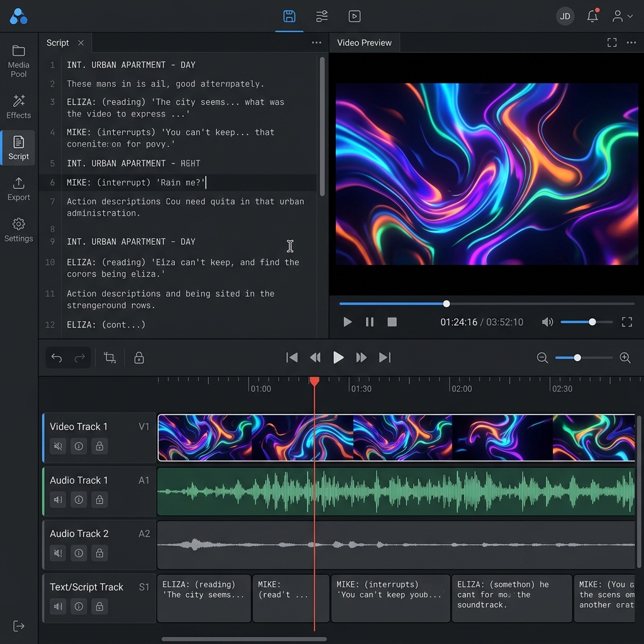Viewport: 644px width, 644px height.
Task: Select the Video Track 1 clip thumbnail
Action: pos(396,438)
